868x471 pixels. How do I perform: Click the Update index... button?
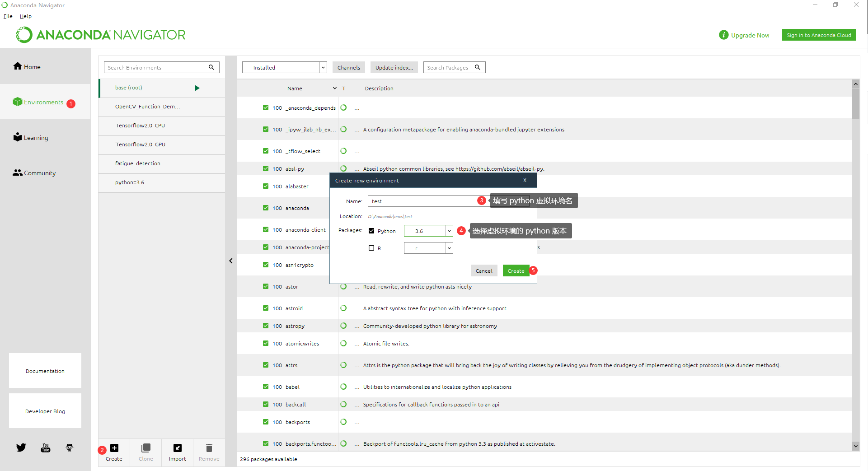(394, 67)
